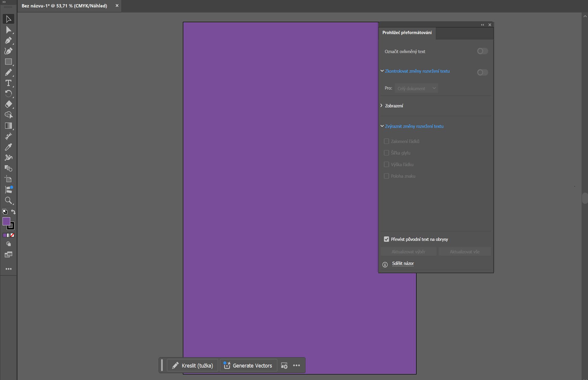588x380 pixels.
Task: Toggle Zkontrolovat změny rozvržení textu switch
Action: (x=482, y=72)
